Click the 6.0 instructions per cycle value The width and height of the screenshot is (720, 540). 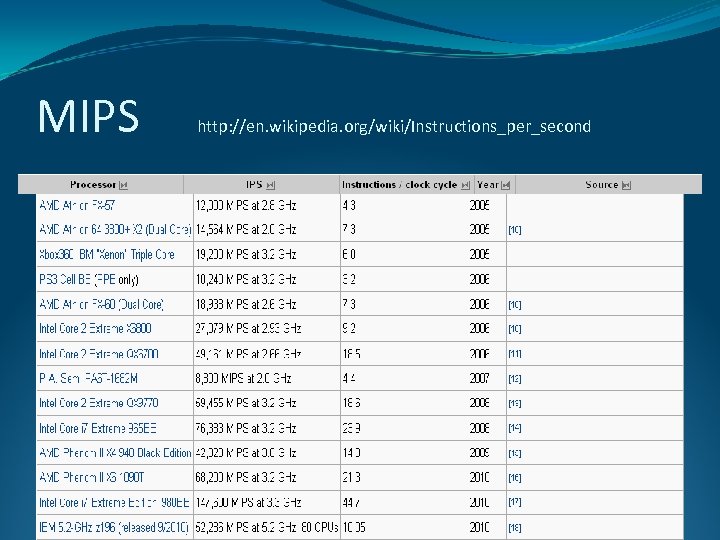pos(349,254)
